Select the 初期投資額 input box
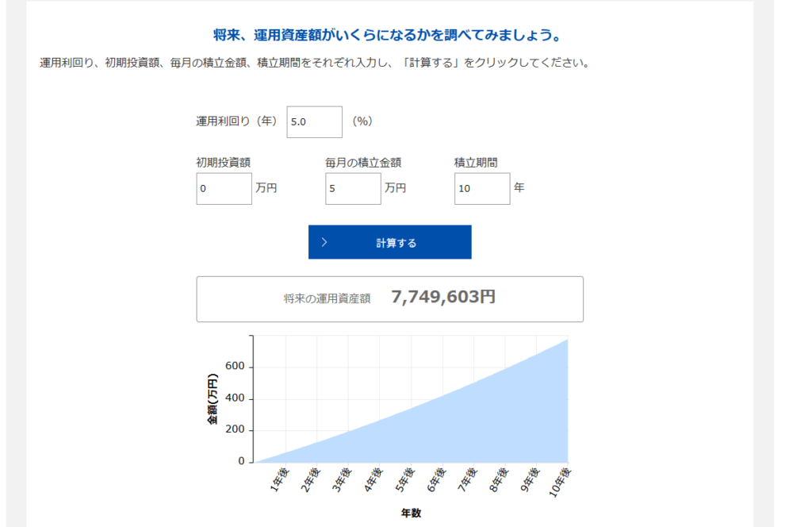 [x=224, y=189]
